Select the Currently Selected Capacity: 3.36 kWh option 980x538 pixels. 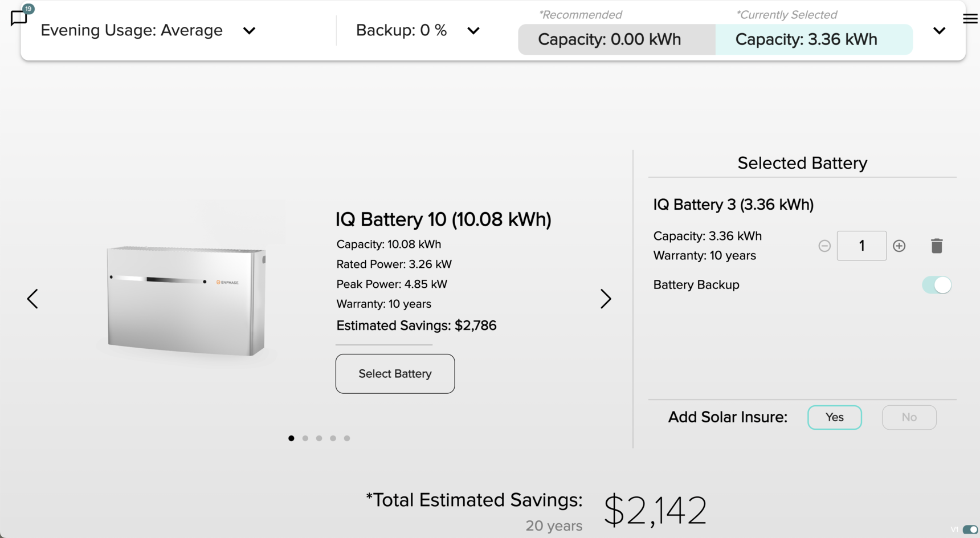tap(814, 39)
